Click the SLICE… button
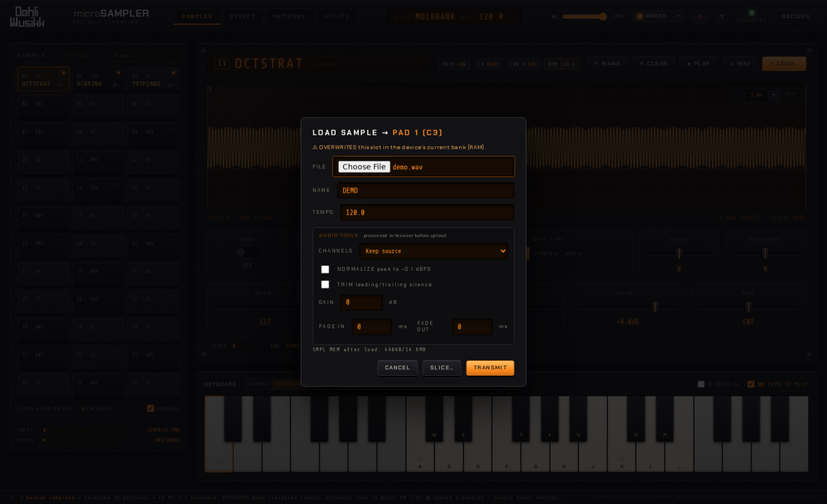 click(442, 368)
